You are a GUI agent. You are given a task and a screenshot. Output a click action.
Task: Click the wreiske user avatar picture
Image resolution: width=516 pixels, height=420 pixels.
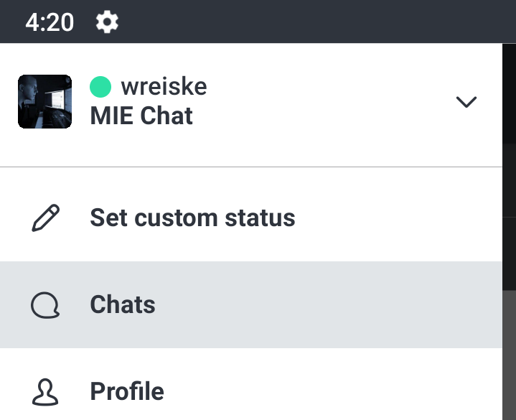coord(44,101)
